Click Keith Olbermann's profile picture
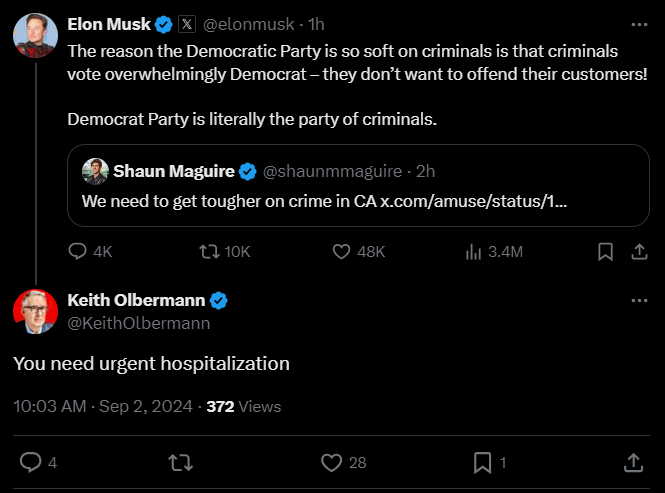 35,311
